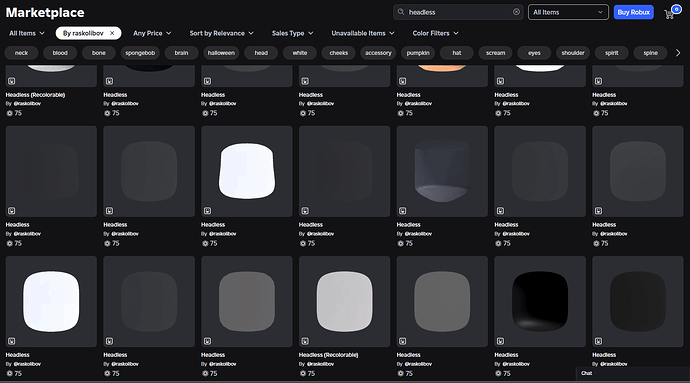Select the By raskolibov filter chip
Viewport: 690px width, 383px height.
88,33
